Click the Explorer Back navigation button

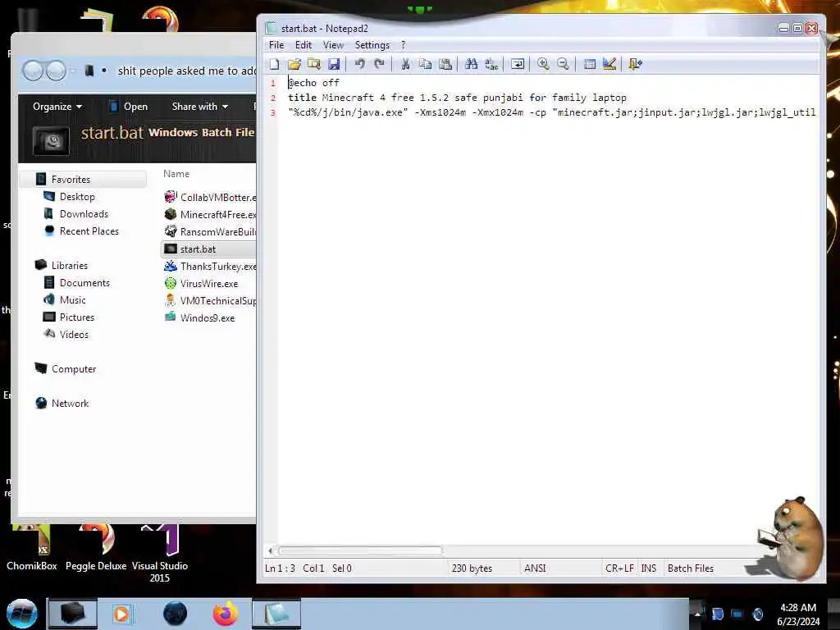pos(33,71)
